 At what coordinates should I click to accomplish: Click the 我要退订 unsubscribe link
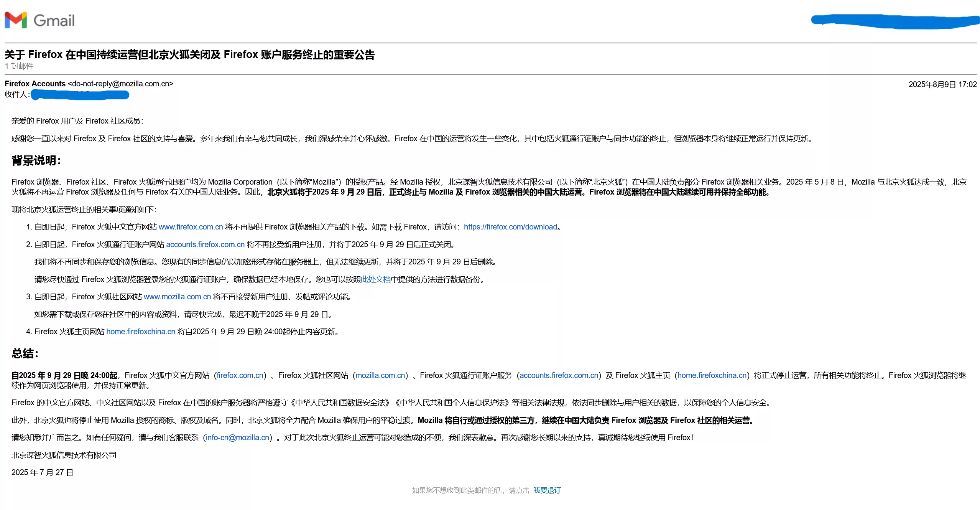(x=547, y=490)
